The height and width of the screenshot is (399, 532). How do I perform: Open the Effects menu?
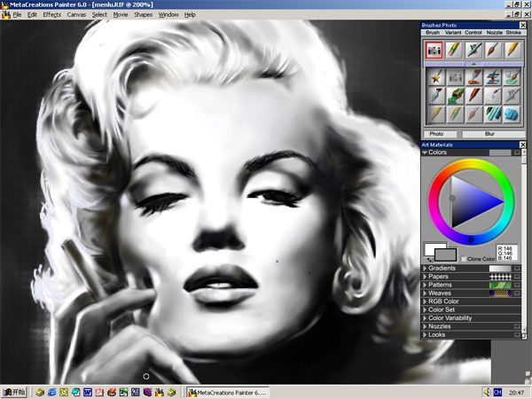(52, 14)
